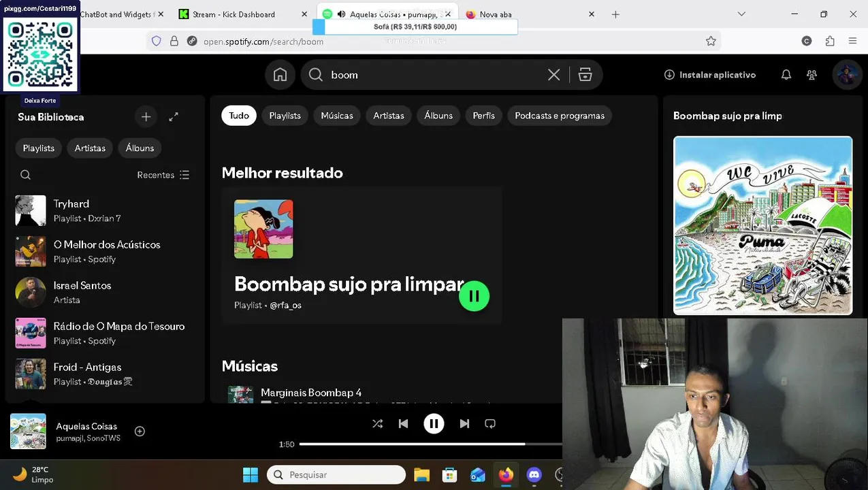Screen dimensions: 868x490
Task: Open site tracking protection shield icon
Action: 157,42
